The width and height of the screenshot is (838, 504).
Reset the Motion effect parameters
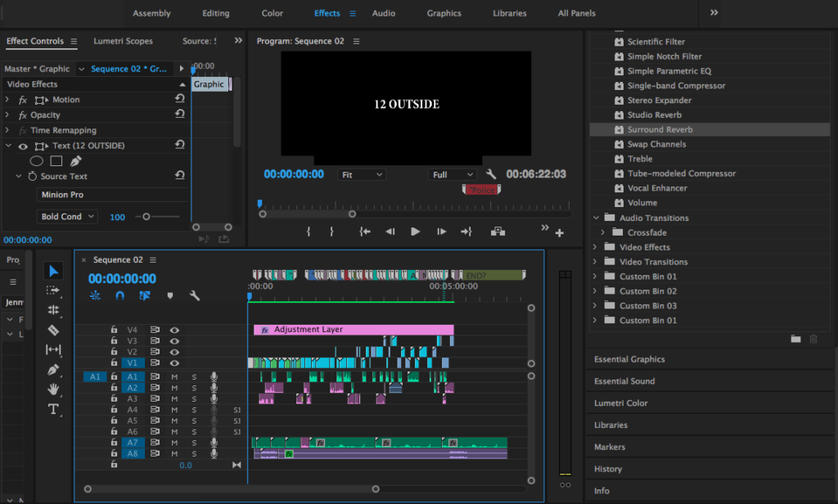point(179,99)
